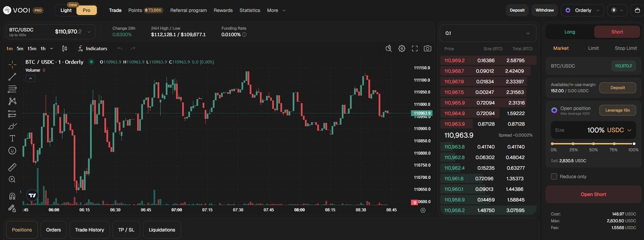
Task: Open the quick search icon above chart
Action: point(389,48)
